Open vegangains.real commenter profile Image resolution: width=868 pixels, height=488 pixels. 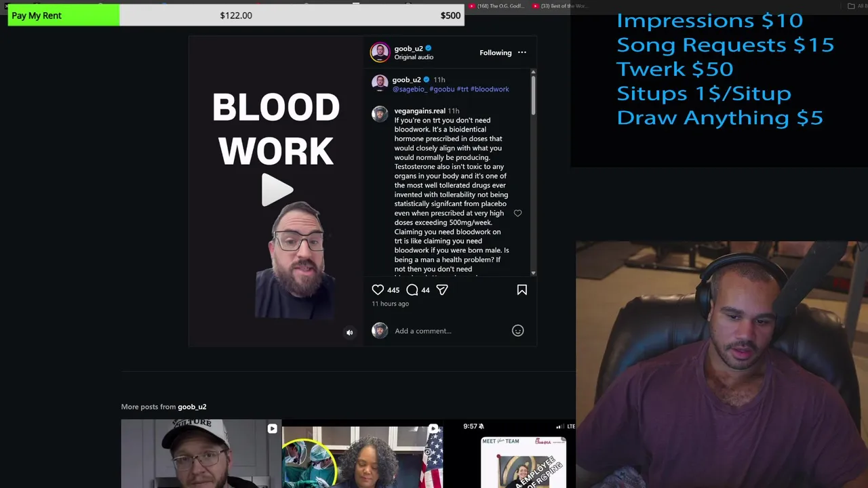[420, 110]
